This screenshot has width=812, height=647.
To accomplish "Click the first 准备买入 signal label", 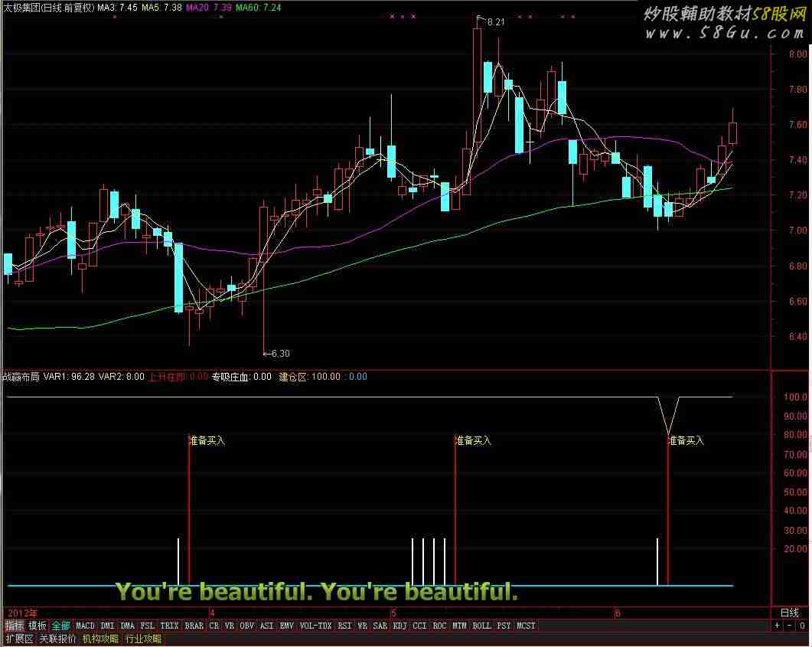I will click(x=207, y=441).
